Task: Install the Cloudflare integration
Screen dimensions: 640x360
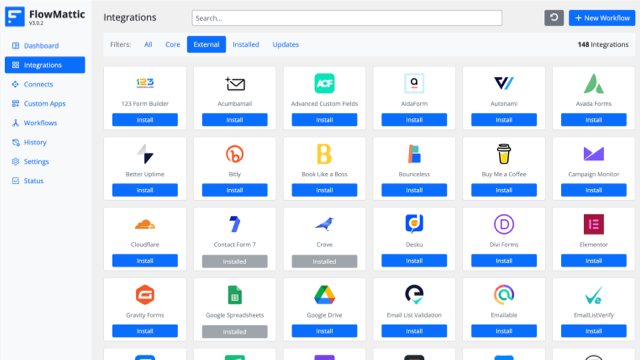Action: (x=145, y=260)
